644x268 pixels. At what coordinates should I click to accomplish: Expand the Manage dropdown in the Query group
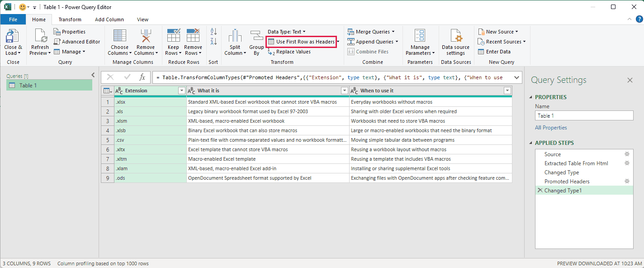click(x=84, y=52)
